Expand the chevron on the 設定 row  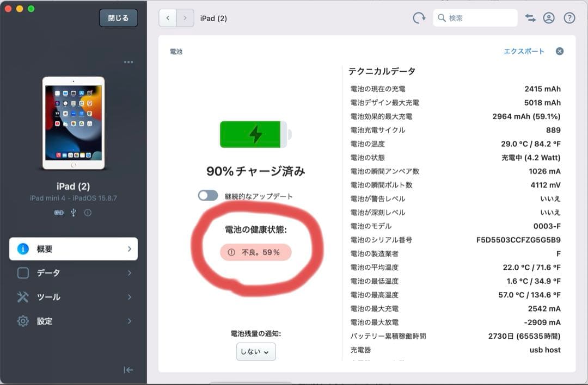130,321
